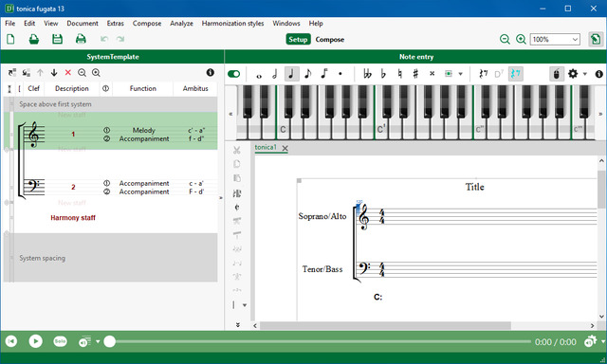Delete staff with red X icon
607x364 pixels.
(68, 72)
